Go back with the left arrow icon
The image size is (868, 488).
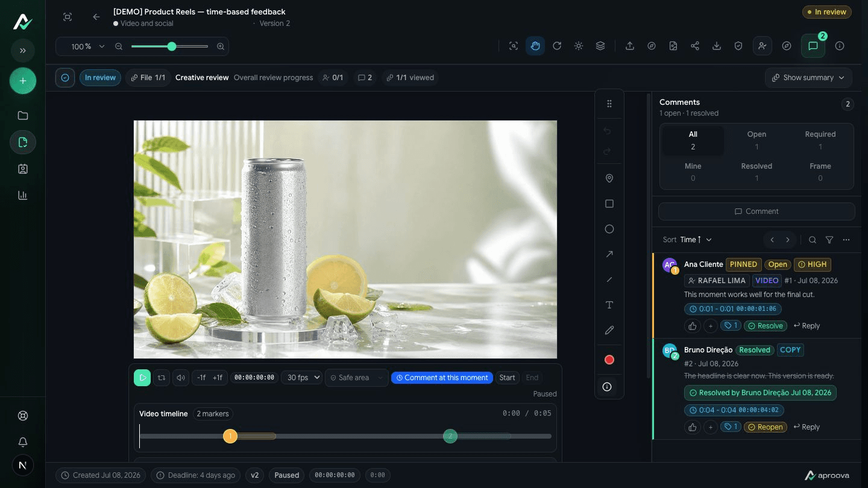[x=96, y=17]
